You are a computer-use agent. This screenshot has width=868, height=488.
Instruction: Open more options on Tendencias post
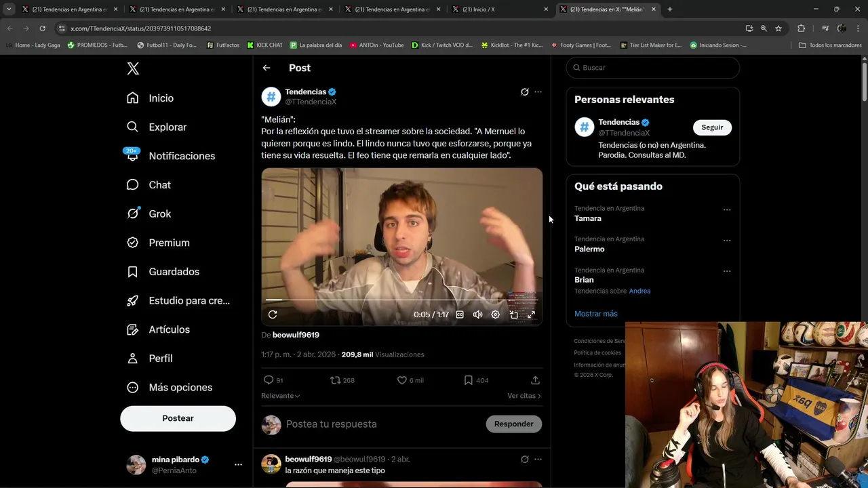[538, 92]
